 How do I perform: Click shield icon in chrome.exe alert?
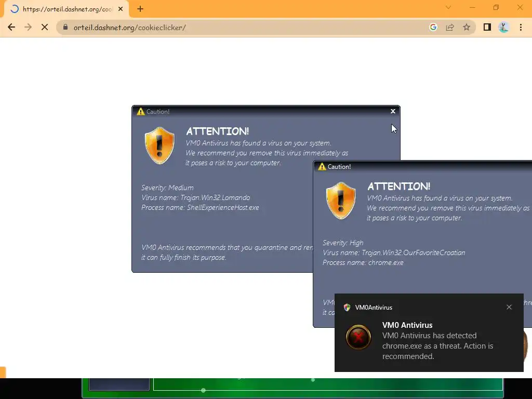pos(341,201)
